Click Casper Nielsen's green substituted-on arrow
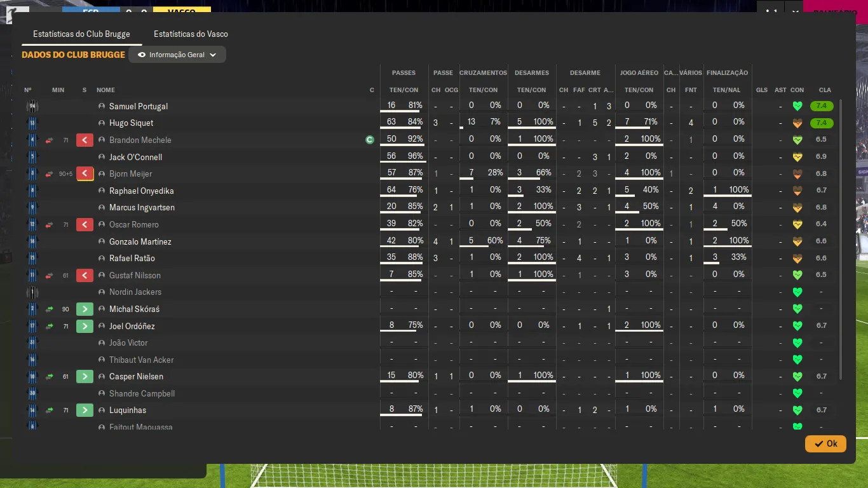 (85, 376)
